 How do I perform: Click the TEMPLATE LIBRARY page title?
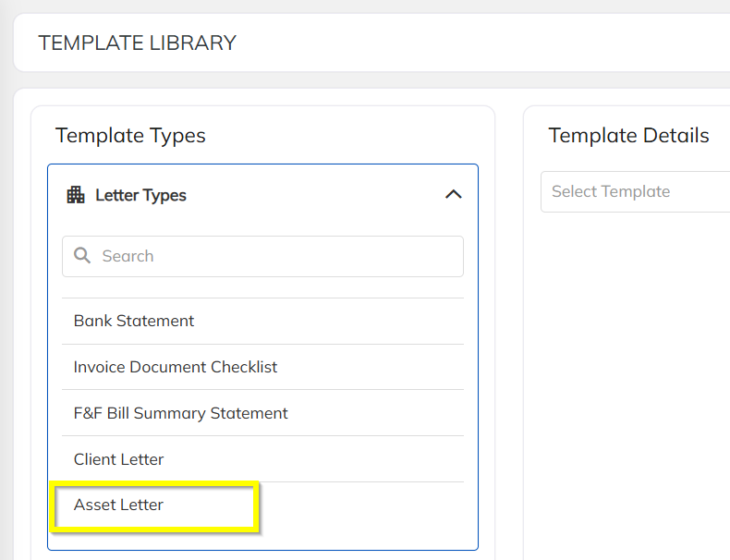point(137,43)
